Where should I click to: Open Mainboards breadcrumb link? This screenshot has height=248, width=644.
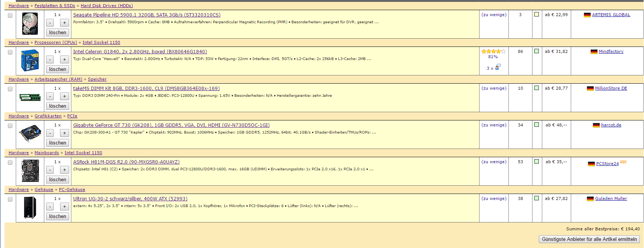(47, 153)
